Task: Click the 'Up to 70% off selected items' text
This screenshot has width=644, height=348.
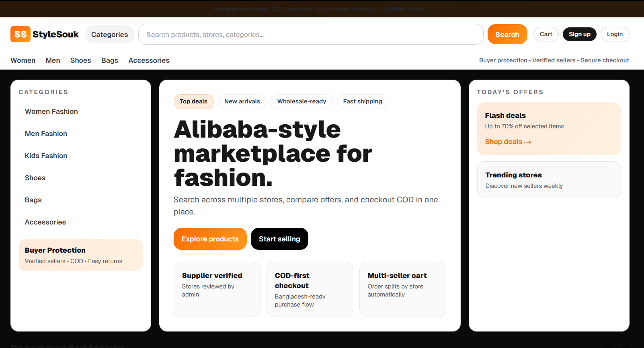Action: (x=525, y=126)
